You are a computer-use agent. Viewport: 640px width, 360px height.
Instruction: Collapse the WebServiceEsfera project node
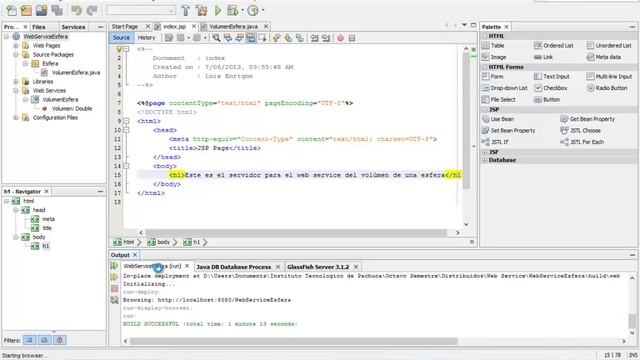pos(7,37)
